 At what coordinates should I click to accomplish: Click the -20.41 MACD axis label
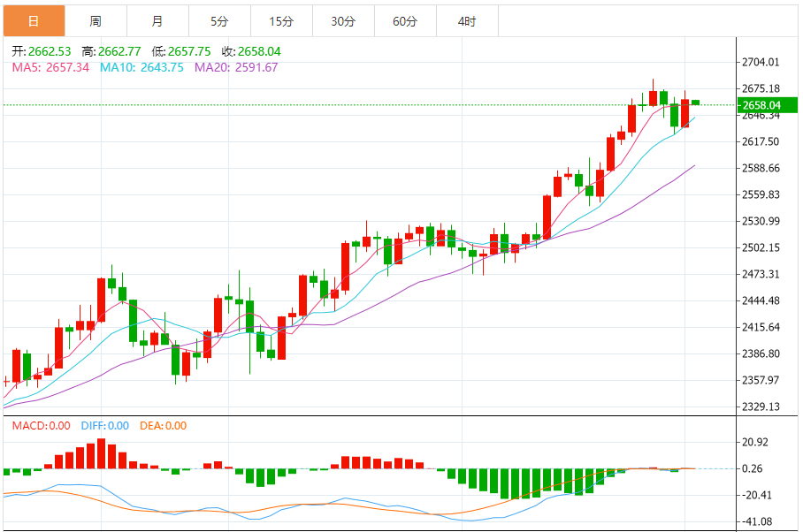click(x=757, y=495)
